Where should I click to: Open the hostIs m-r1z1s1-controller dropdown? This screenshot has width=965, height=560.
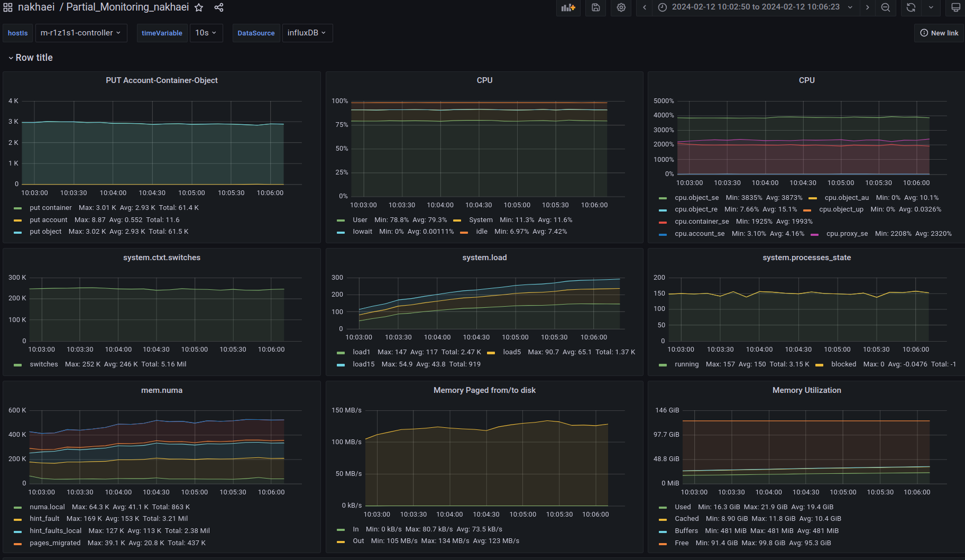coord(81,33)
